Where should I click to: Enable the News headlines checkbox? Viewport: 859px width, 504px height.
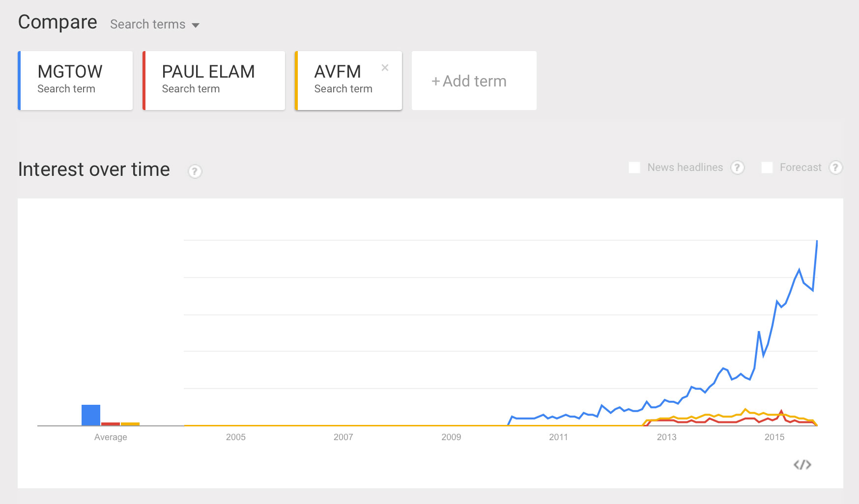click(x=634, y=168)
